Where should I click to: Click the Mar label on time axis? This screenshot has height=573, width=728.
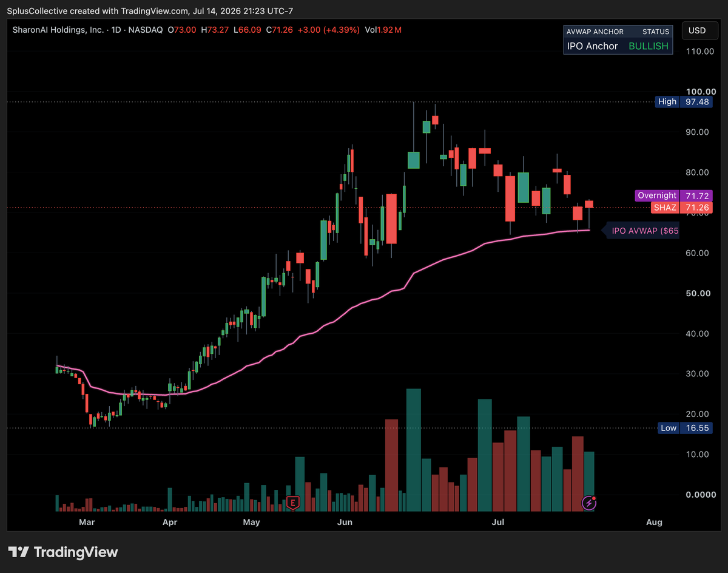tap(87, 522)
